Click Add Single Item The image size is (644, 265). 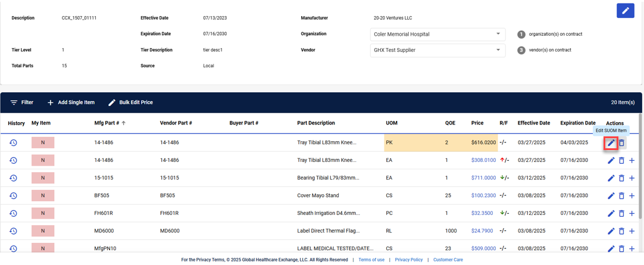click(x=71, y=102)
